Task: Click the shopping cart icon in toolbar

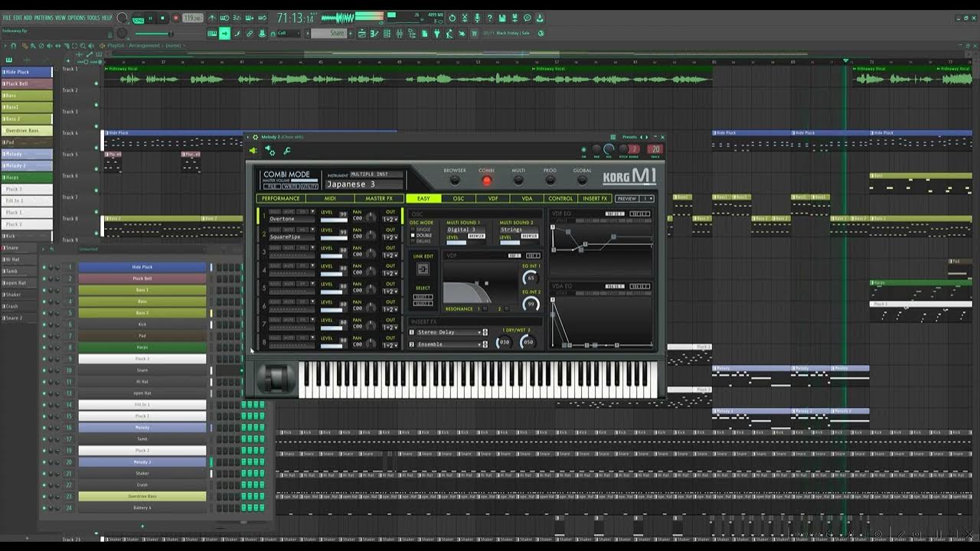Action: (475, 33)
